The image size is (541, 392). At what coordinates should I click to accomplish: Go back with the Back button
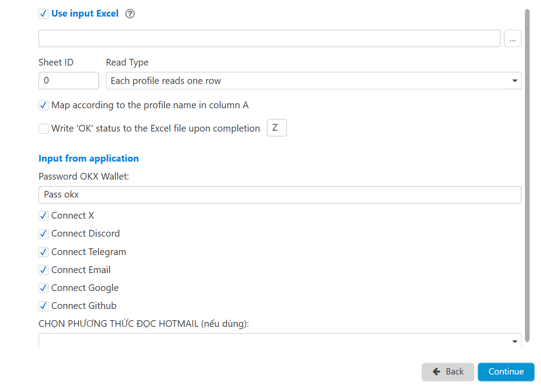pos(448,372)
